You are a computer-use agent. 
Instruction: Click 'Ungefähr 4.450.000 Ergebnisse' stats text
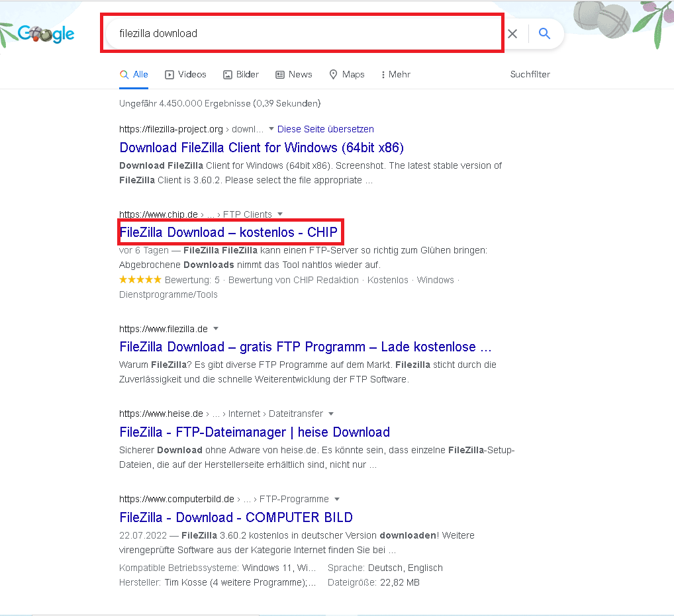click(x=220, y=103)
